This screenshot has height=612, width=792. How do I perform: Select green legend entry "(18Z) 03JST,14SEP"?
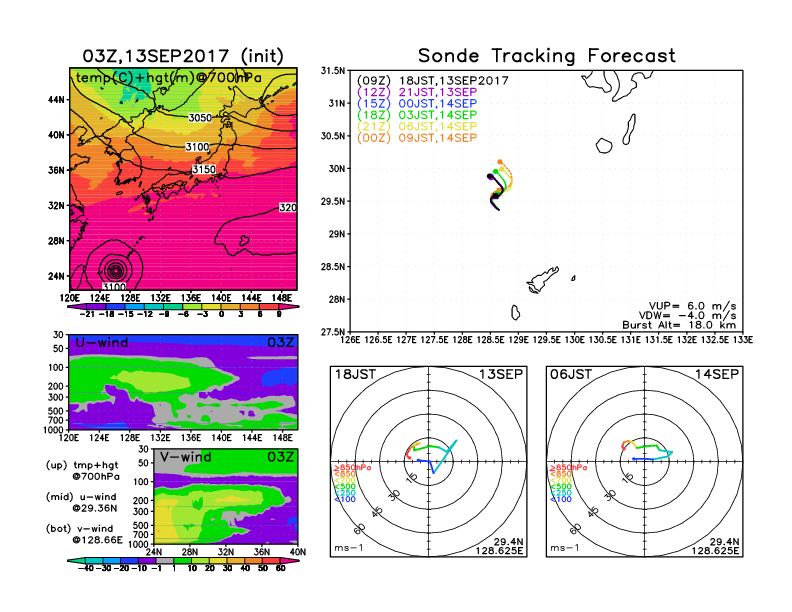[417, 115]
